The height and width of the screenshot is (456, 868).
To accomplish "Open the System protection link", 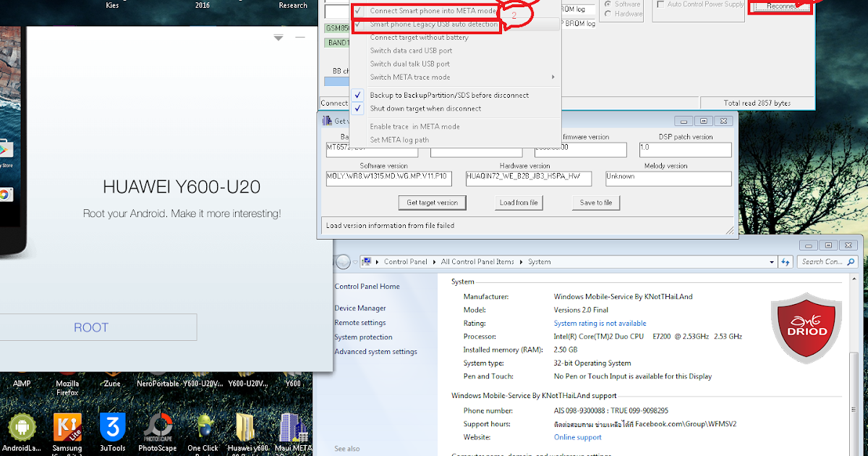I will (x=363, y=337).
